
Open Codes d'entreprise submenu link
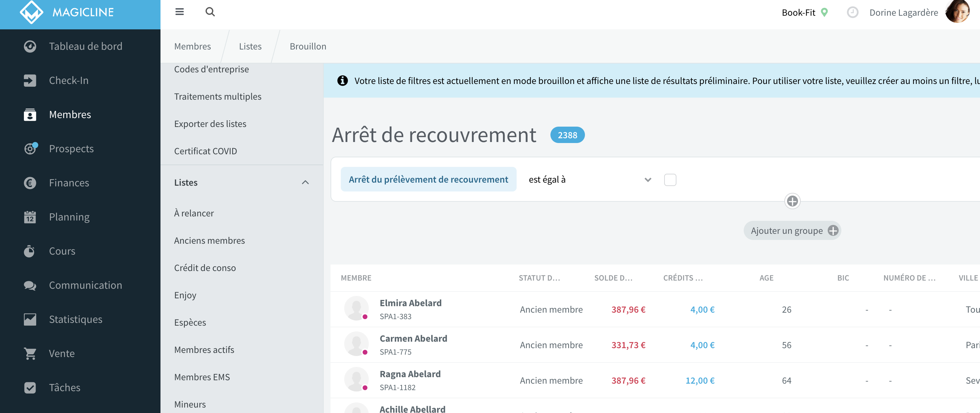tap(211, 69)
